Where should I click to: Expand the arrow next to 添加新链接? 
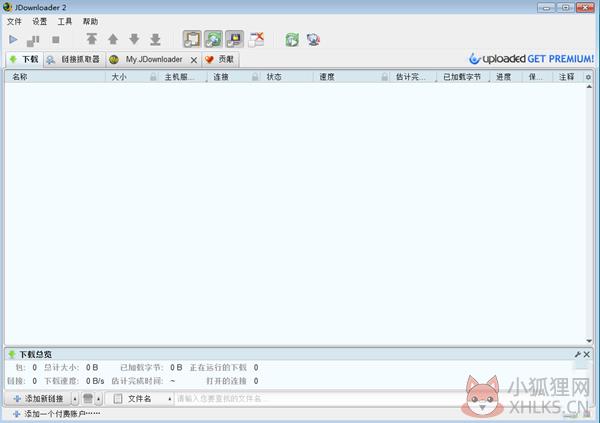click(75, 399)
